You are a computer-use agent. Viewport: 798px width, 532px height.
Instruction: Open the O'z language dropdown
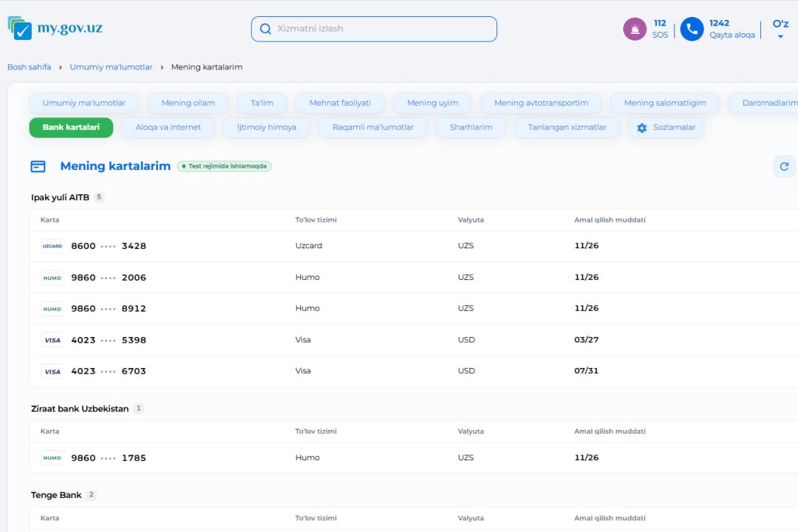[x=780, y=29]
